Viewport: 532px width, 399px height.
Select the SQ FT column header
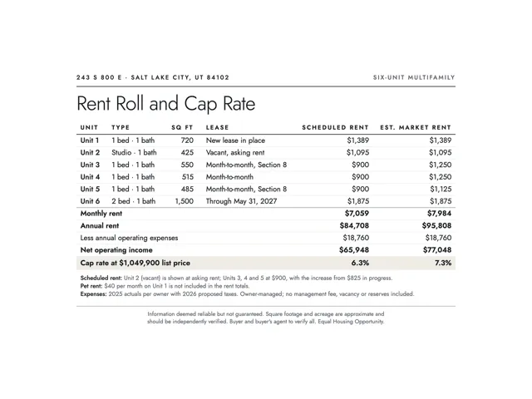pos(182,127)
